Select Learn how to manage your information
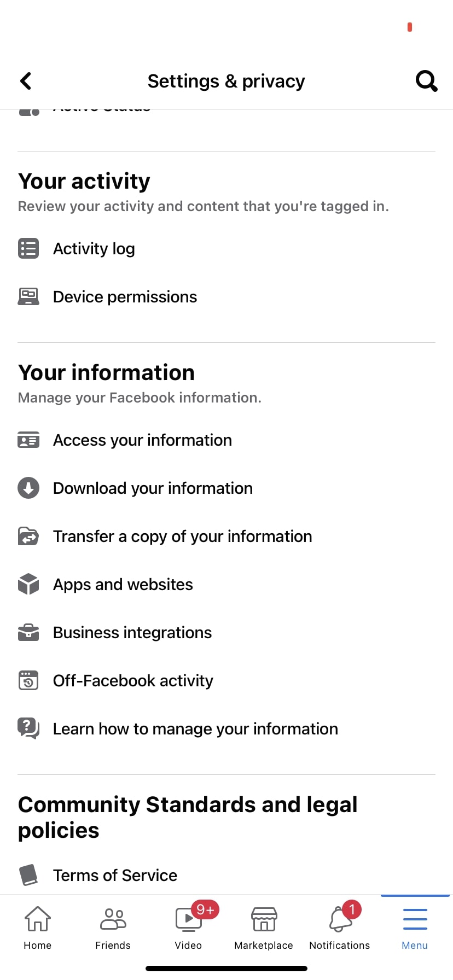Image resolution: width=453 pixels, height=980 pixels. [195, 728]
